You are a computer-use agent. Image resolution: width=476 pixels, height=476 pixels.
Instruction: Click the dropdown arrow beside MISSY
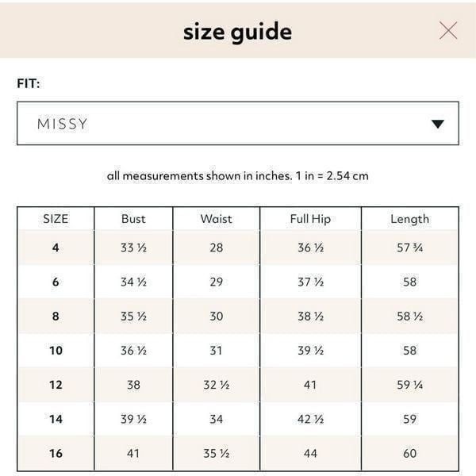(438, 124)
